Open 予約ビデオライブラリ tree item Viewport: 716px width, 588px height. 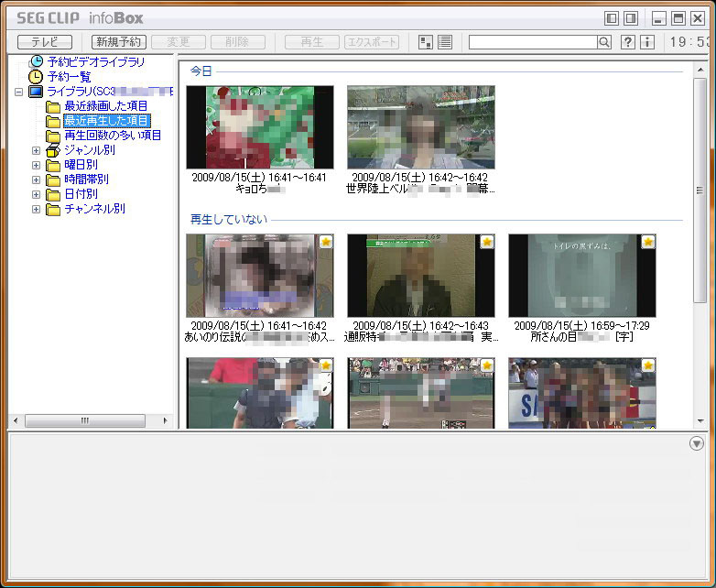pyautogui.click(x=96, y=61)
